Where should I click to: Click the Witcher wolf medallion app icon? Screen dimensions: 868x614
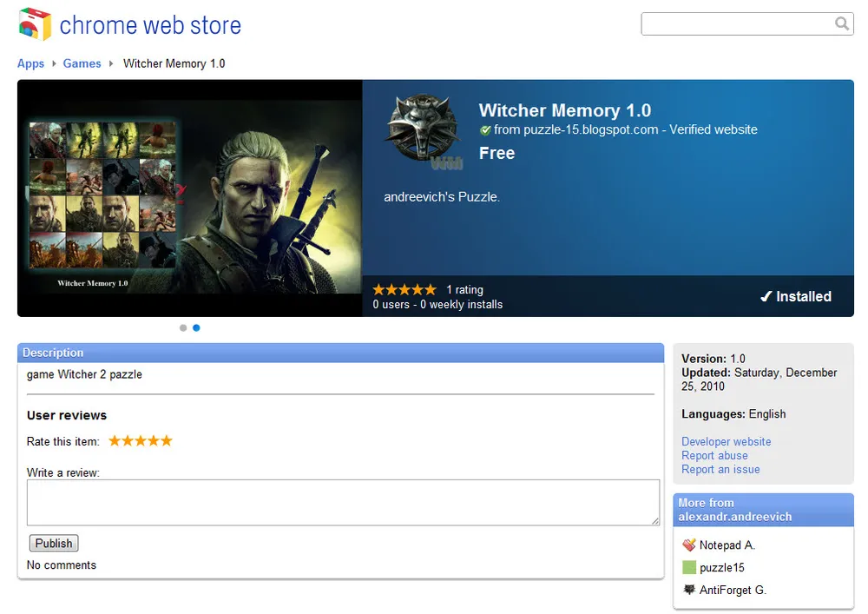tap(424, 131)
